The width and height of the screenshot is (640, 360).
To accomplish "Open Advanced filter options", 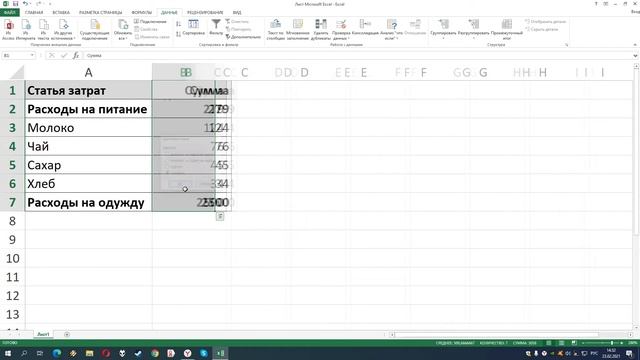I will (x=243, y=37).
